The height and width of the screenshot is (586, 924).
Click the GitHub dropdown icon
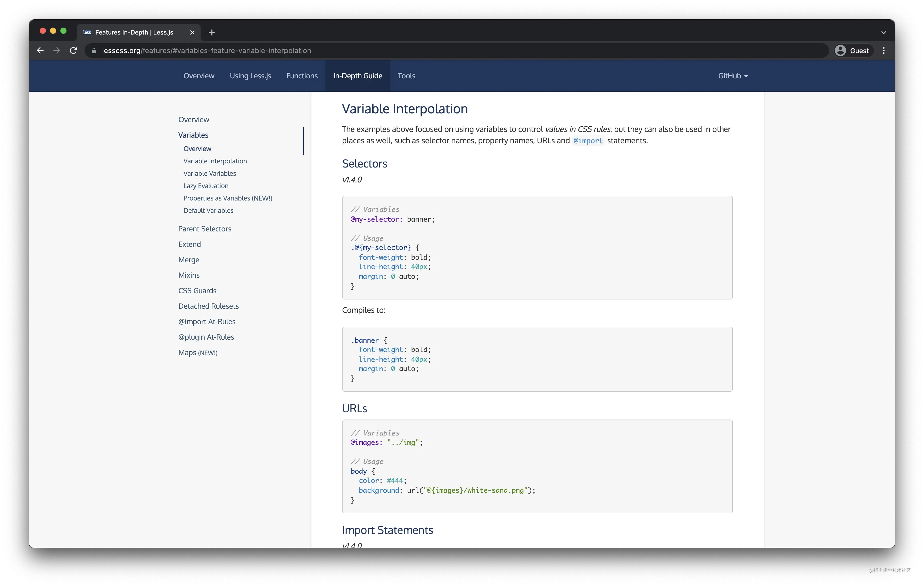748,76
